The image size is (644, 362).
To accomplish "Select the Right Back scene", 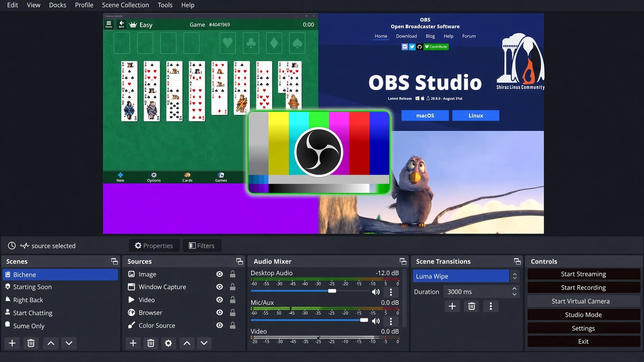I will 60,300.
